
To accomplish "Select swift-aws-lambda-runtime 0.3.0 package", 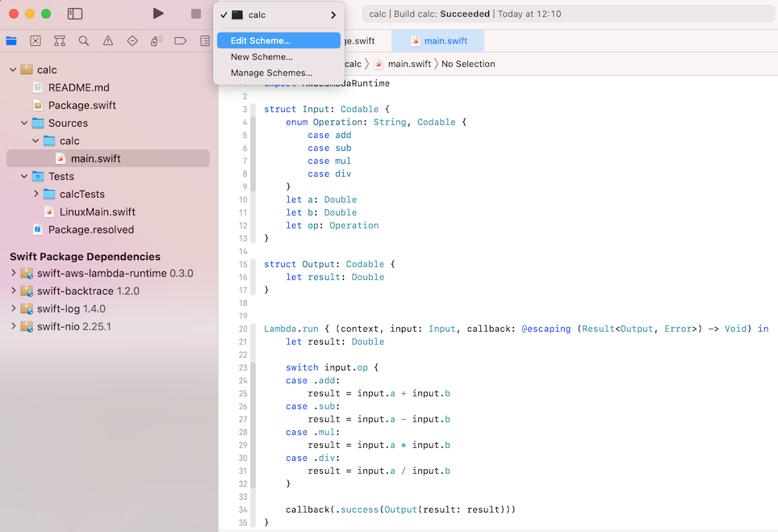I will tap(115, 273).
